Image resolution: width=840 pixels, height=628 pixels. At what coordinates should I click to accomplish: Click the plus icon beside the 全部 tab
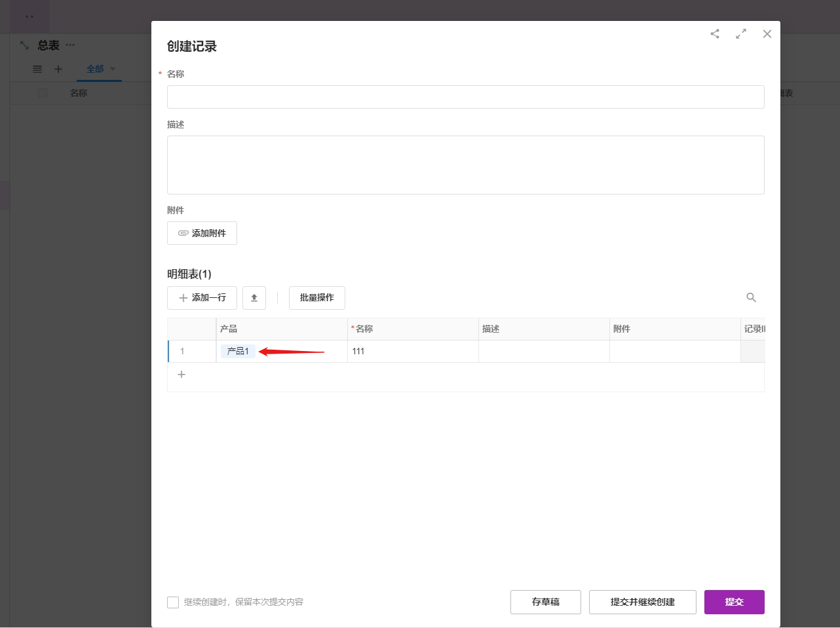pos(58,69)
